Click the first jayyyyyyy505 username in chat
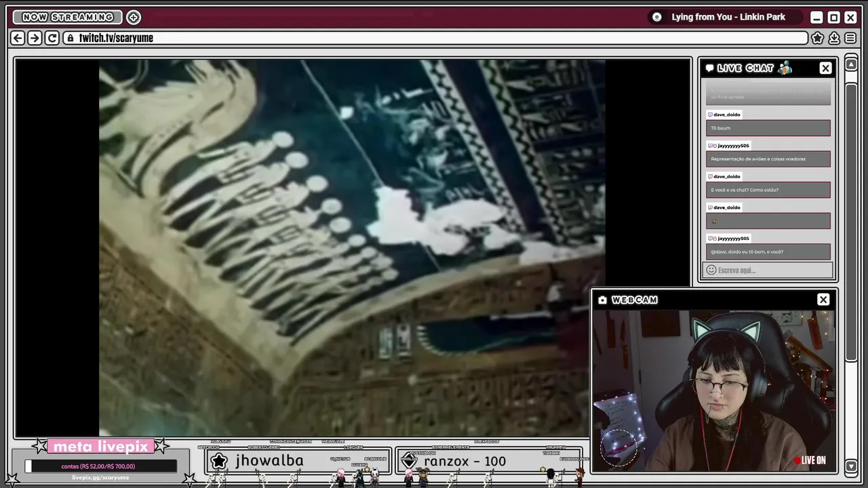 point(733,146)
